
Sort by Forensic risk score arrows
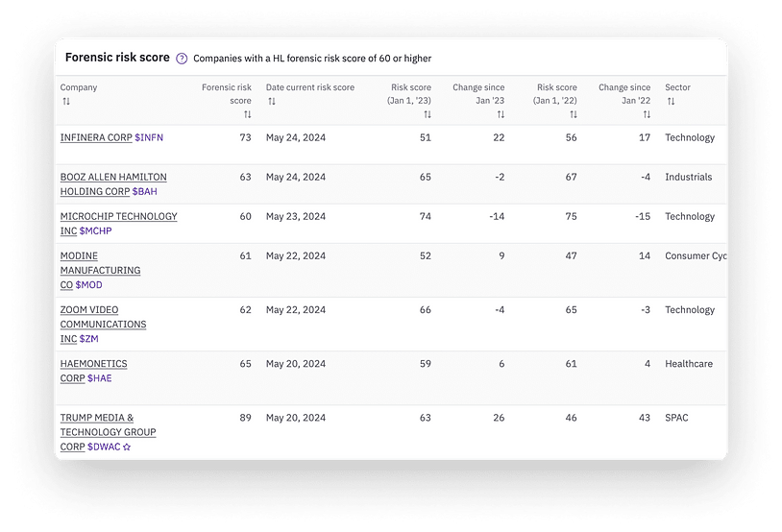[247, 115]
